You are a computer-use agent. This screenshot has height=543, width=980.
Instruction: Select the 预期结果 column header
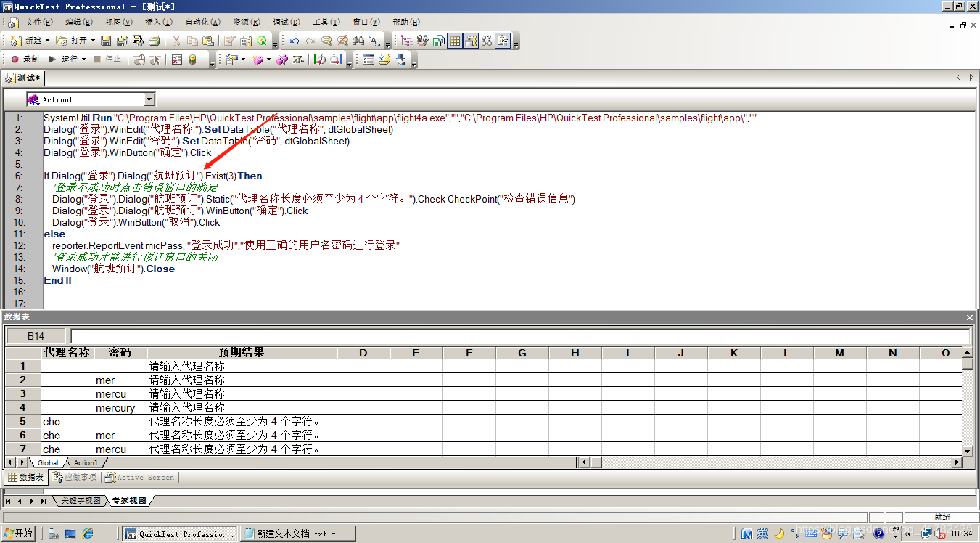[x=242, y=353]
